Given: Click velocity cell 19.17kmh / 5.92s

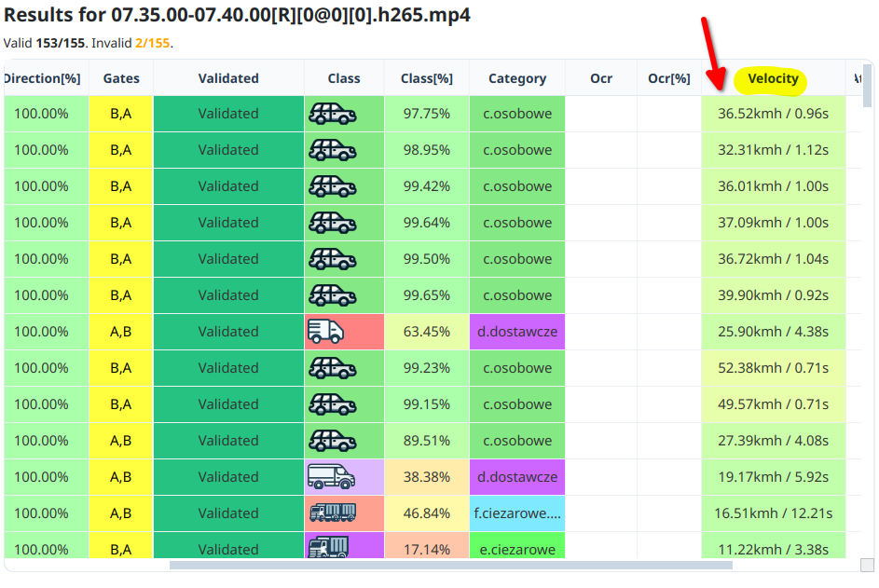Looking at the screenshot, I should [x=774, y=477].
